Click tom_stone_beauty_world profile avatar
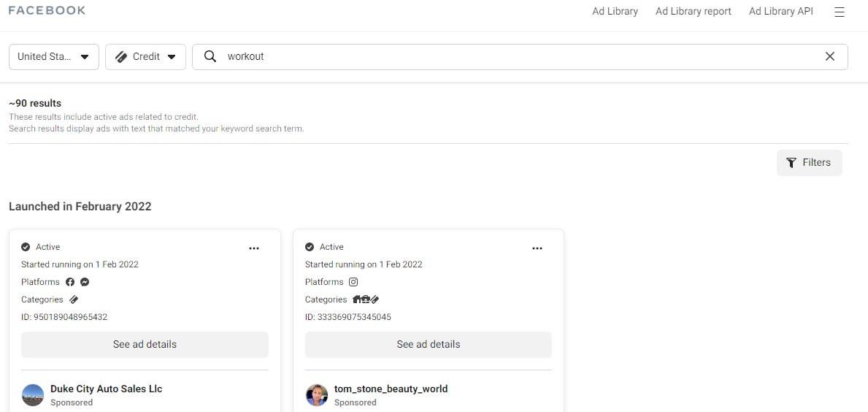This screenshot has width=868, height=412. click(x=317, y=395)
